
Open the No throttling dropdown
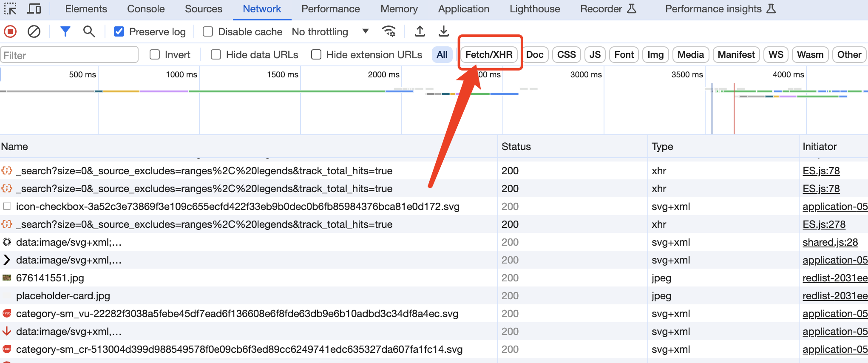coord(330,32)
